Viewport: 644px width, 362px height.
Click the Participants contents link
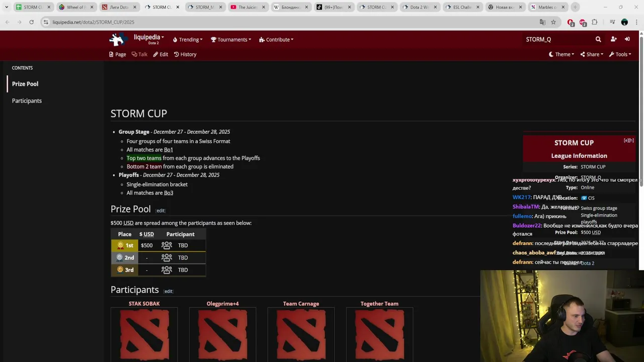click(x=27, y=101)
